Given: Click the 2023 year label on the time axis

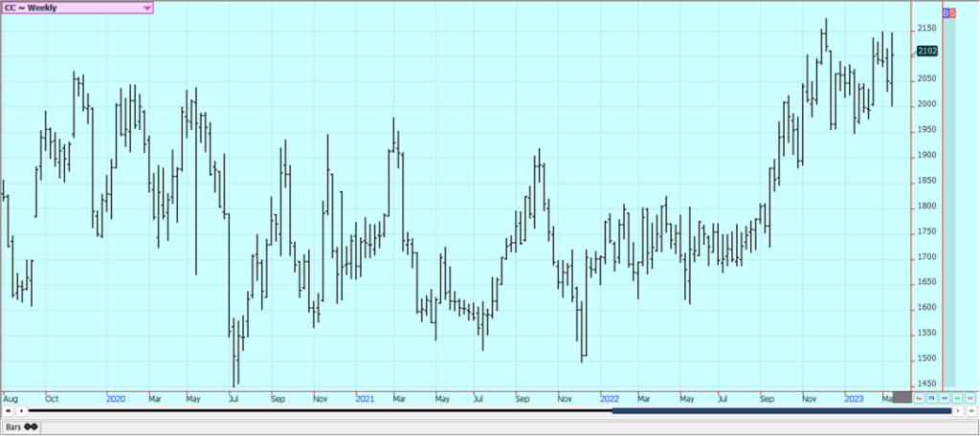Looking at the screenshot, I should click(854, 399).
